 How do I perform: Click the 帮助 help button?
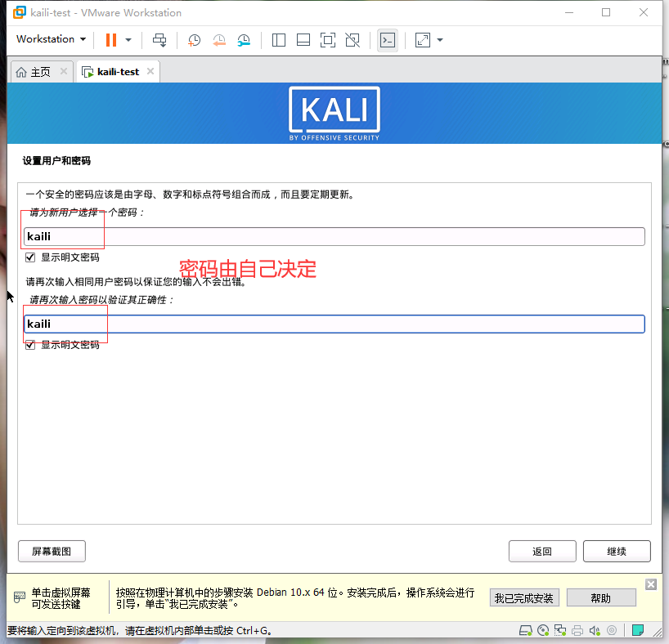point(601,598)
